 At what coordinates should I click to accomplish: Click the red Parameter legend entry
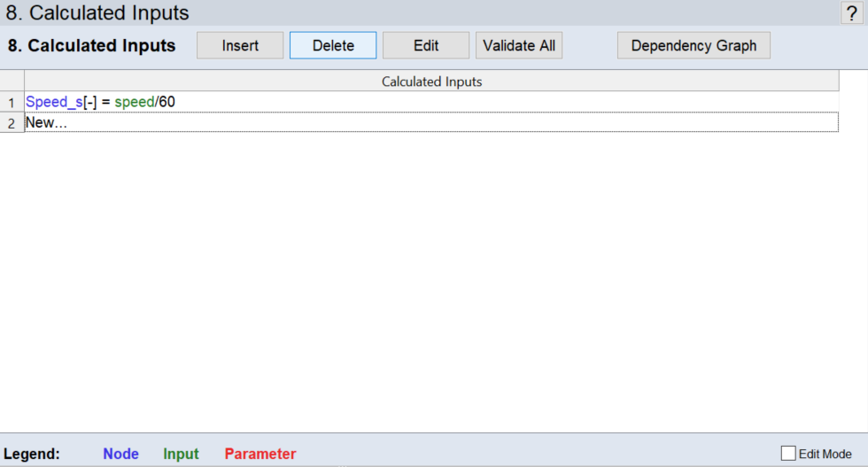pyautogui.click(x=260, y=454)
